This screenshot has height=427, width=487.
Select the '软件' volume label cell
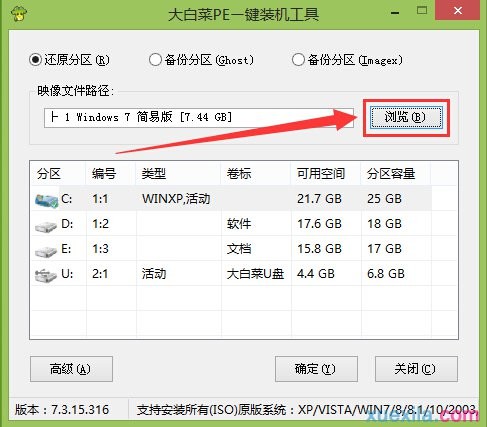(x=239, y=224)
